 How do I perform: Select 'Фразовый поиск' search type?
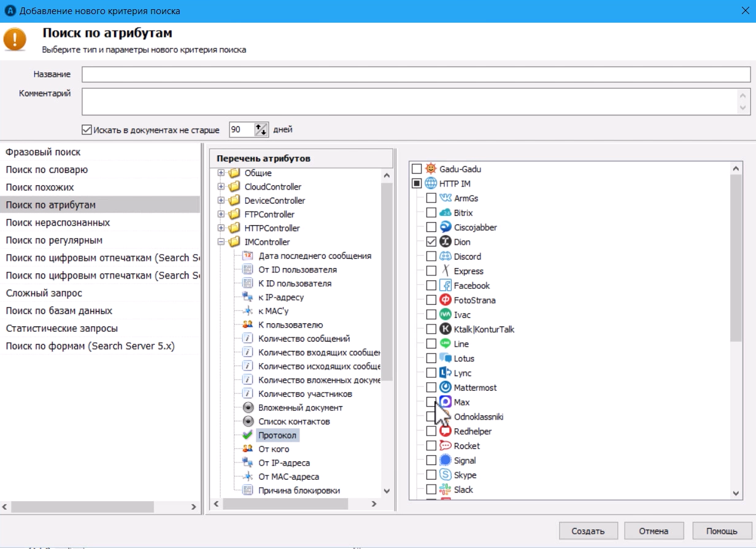pos(43,152)
